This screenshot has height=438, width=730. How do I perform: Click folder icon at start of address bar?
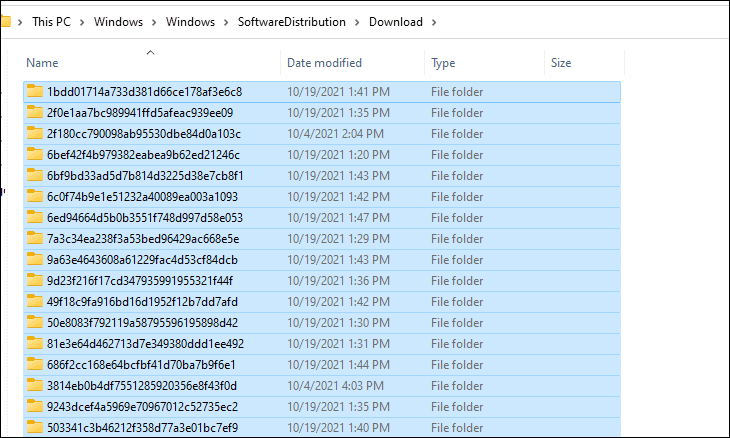coord(6,21)
